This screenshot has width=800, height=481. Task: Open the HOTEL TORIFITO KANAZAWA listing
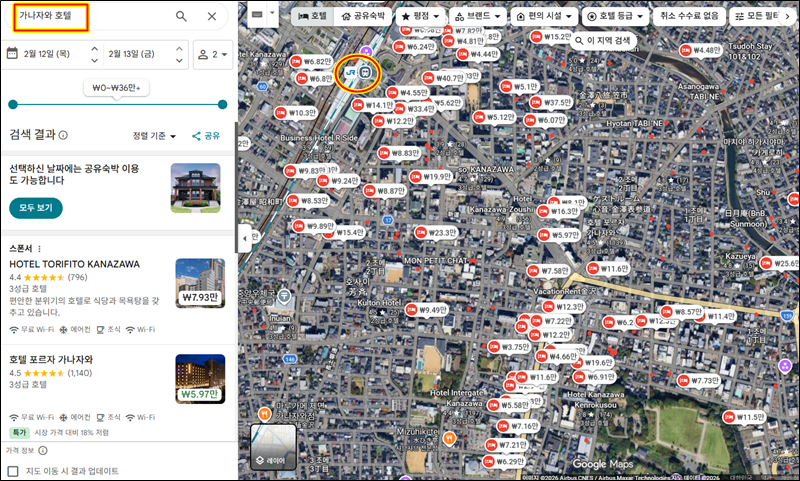click(74, 264)
